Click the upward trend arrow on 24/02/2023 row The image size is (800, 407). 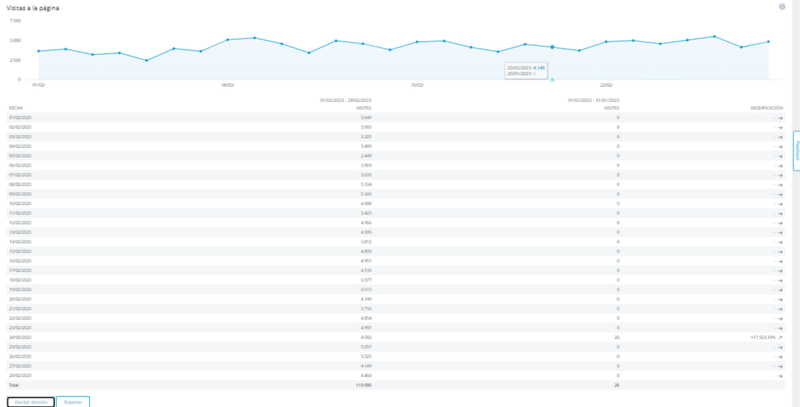click(779, 337)
